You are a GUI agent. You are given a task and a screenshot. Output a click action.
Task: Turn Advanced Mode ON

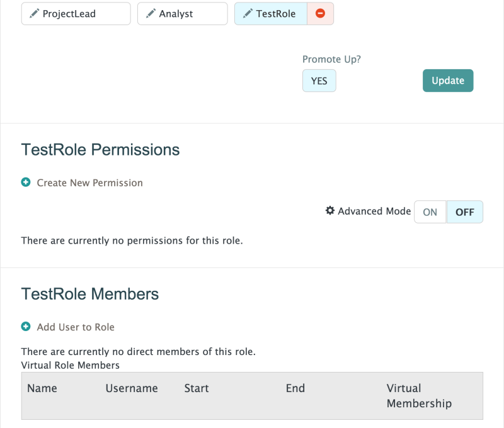coord(430,212)
